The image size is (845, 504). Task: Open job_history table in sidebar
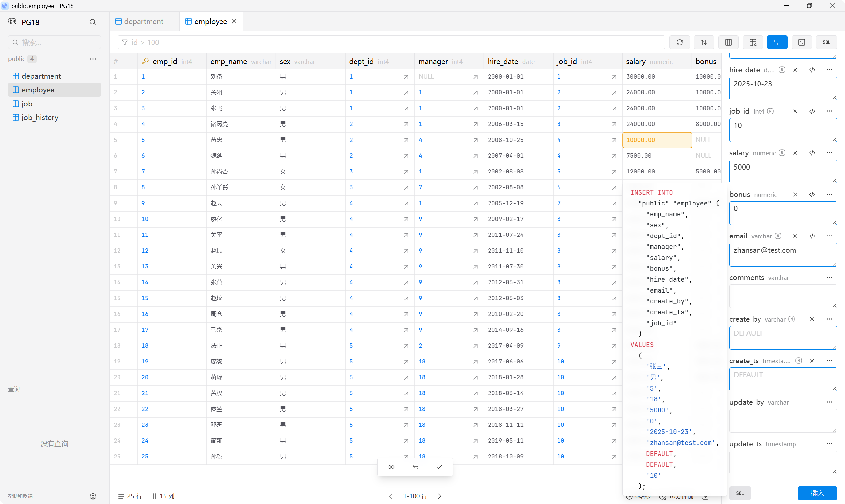tap(40, 117)
